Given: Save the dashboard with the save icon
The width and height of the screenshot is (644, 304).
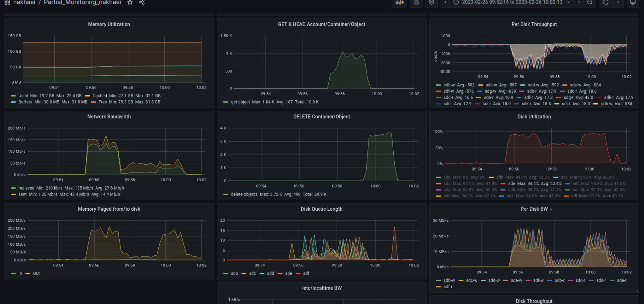Looking at the screenshot, I should [416, 3].
